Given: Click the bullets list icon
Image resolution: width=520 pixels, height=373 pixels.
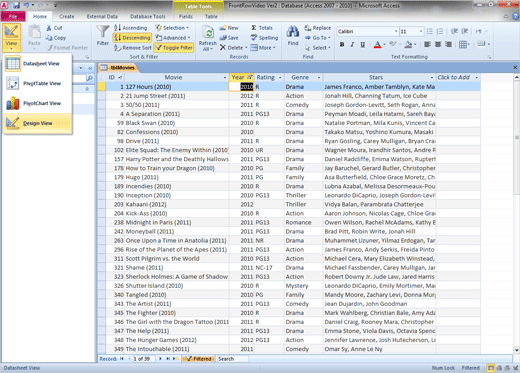Looking at the screenshot, I should 429,31.
